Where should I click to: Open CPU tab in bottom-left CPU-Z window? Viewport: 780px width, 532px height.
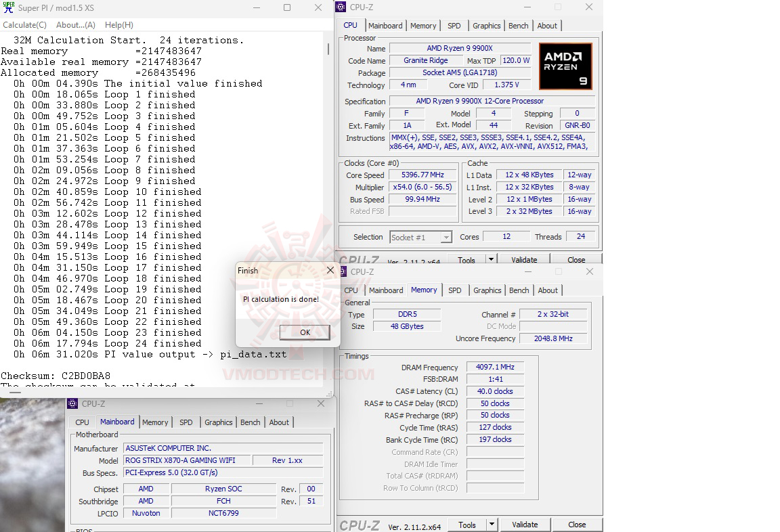tap(82, 422)
